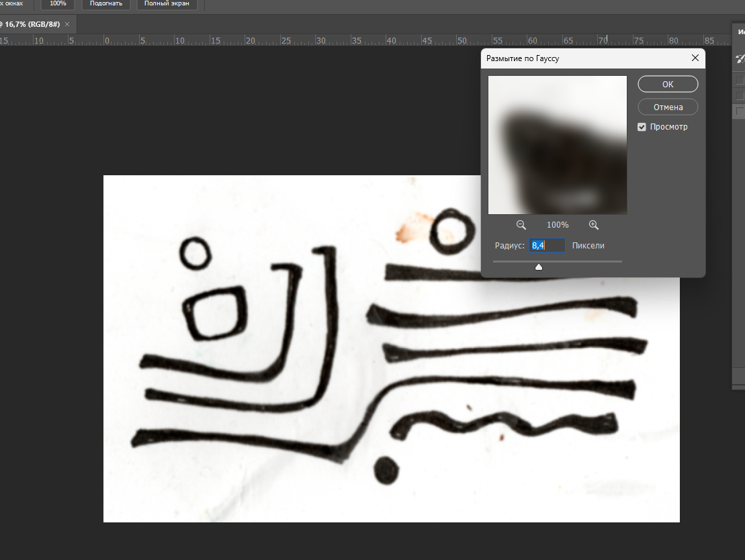Click the Полный экран button

coord(167,4)
